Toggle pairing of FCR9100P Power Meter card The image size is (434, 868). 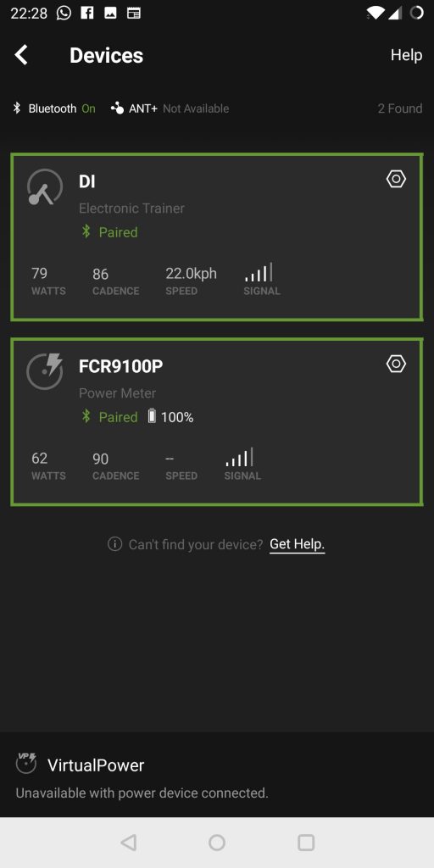(x=217, y=422)
